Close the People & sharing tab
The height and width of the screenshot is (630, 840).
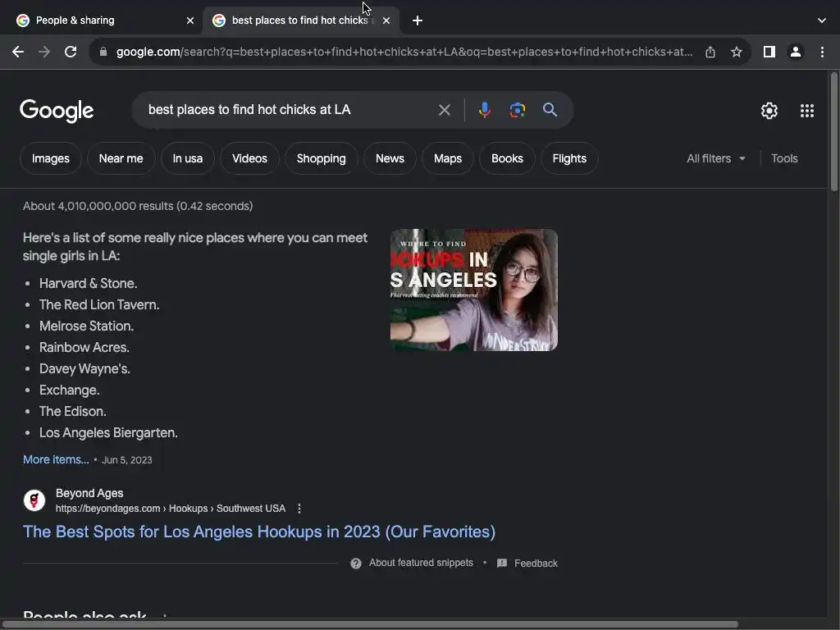190,21
